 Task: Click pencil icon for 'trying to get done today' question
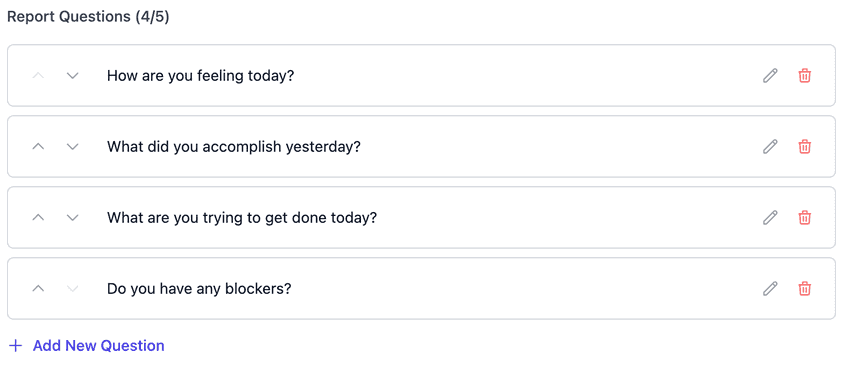[x=770, y=217]
